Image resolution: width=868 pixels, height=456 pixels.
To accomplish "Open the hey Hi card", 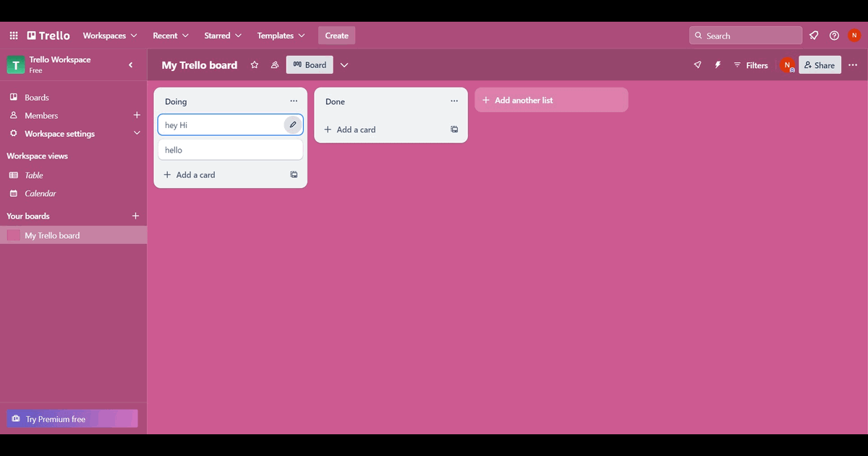I will pos(231,125).
